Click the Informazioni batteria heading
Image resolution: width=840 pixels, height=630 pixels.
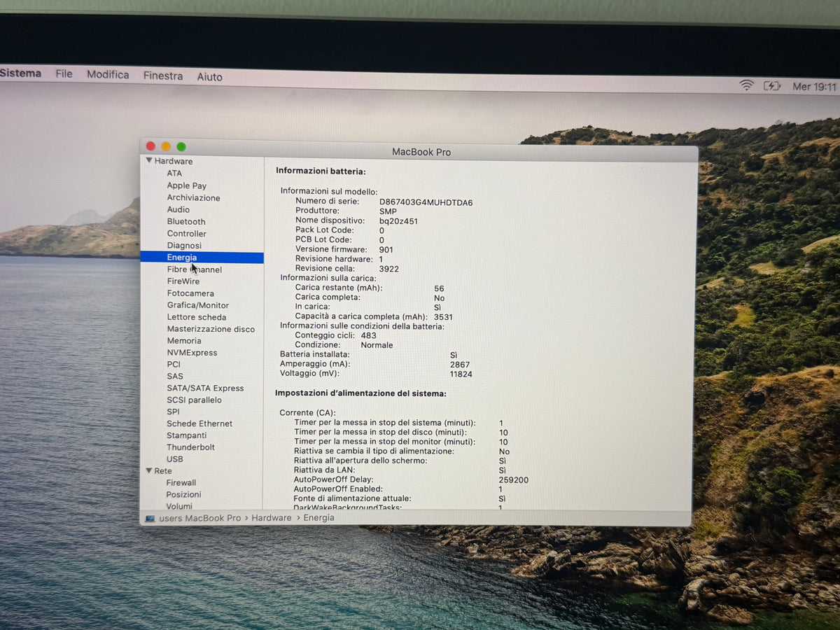click(321, 171)
